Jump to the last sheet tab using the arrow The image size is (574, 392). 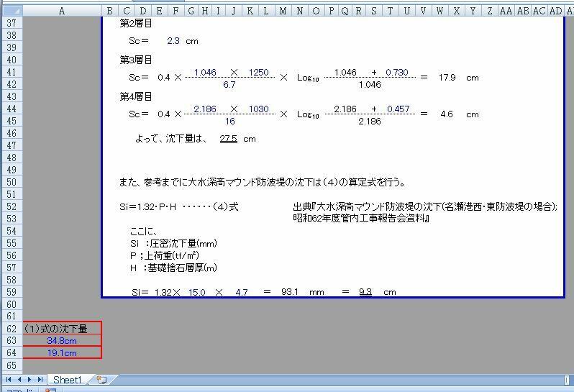click(x=40, y=380)
